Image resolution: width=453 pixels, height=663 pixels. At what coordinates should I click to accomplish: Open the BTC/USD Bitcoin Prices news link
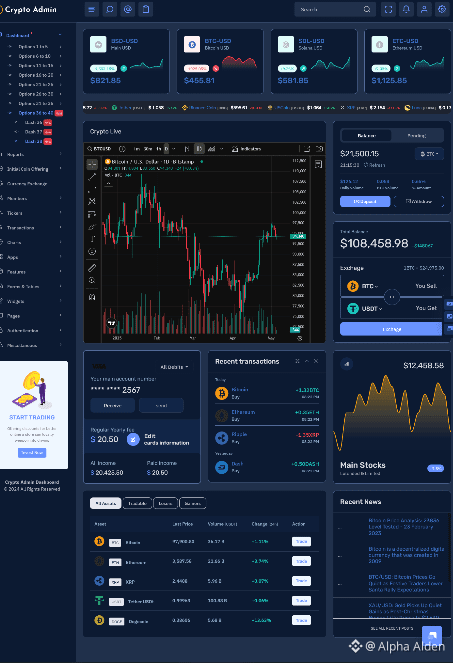[x=405, y=583]
